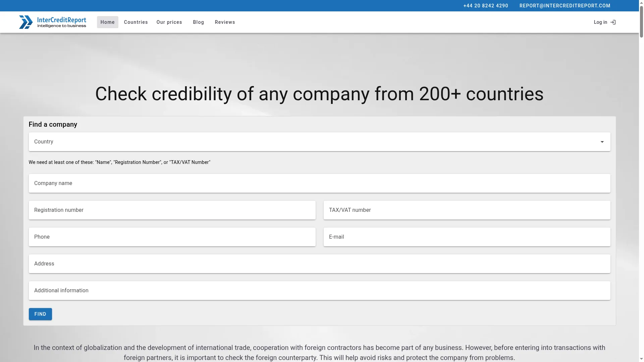644x362 pixels.
Task: Click the page vertical scrollbar thumb
Action: pyautogui.click(x=641, y=21)
